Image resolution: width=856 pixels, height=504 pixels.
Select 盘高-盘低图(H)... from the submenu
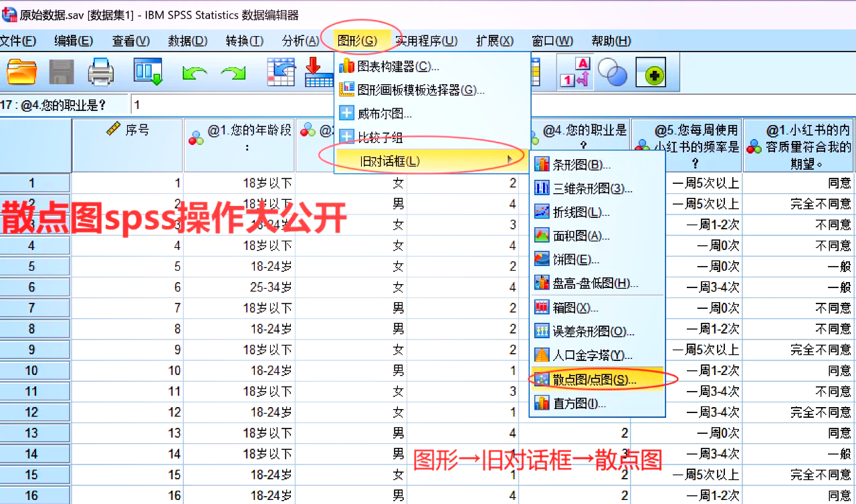point(597,283)
